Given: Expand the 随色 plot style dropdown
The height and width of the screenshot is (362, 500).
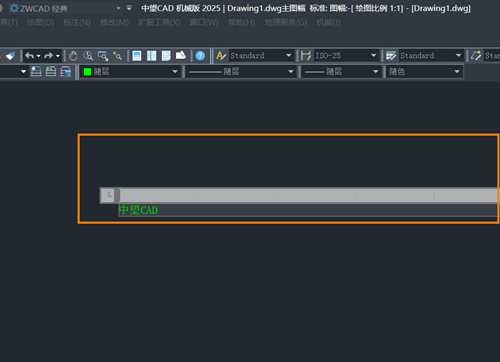Looking at the screenshot, I should [x=457, y=72].
